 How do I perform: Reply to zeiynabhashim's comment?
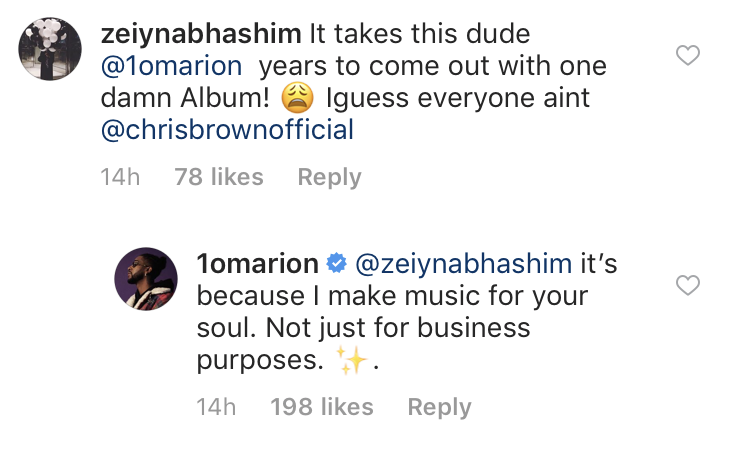(329, 178)
